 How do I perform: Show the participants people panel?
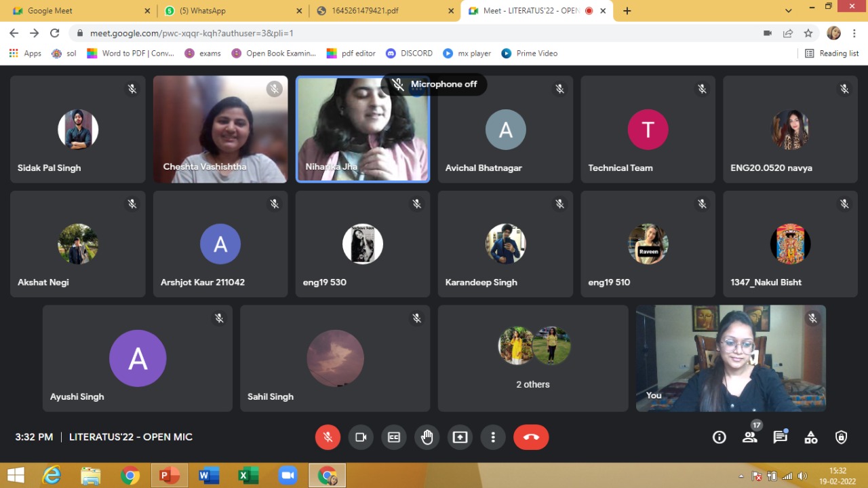pos(750,437)
